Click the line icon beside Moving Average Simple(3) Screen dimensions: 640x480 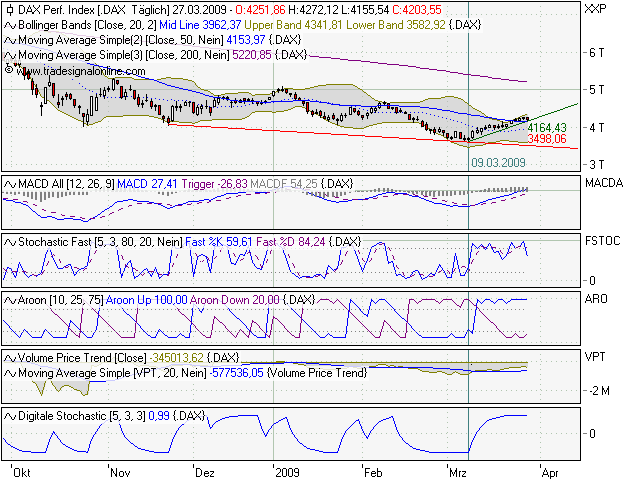(10, 55)
